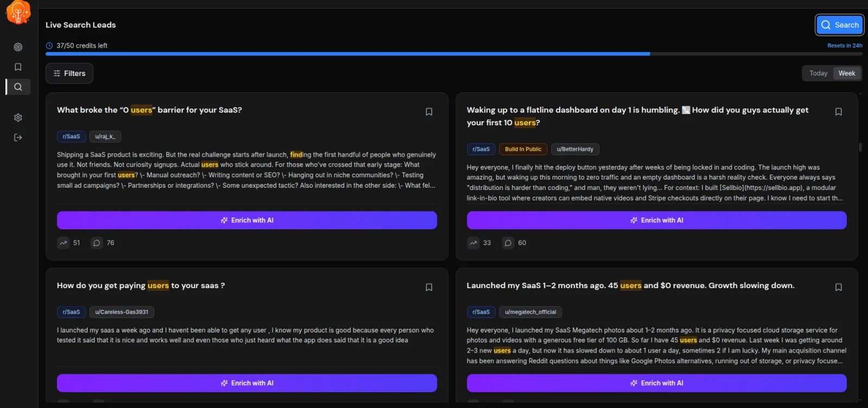Enrich the "paying users" post with AI
The image size is (868, 408).
[x=247, y=383]
